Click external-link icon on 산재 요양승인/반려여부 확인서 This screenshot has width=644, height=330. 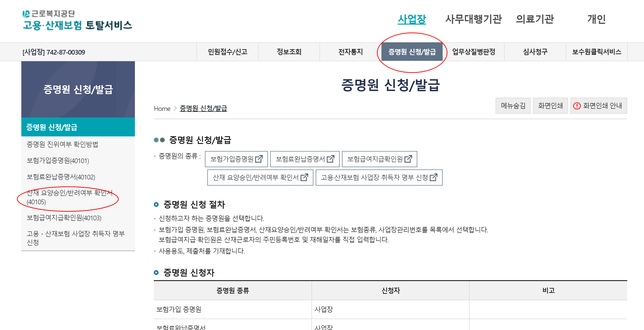point(304,177)
